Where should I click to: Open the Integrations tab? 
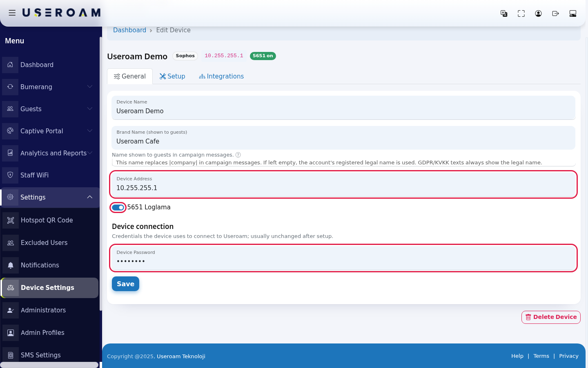coord(221,76)
